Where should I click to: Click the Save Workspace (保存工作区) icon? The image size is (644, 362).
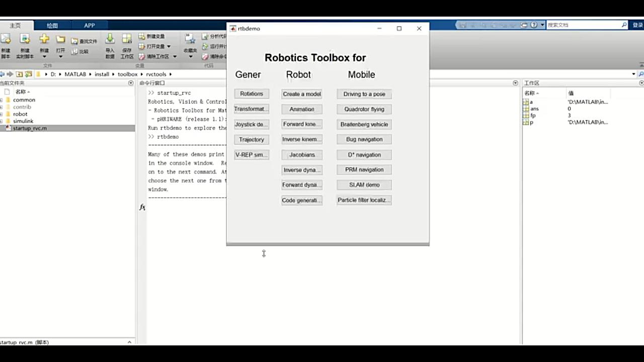(x=127, y=39)
